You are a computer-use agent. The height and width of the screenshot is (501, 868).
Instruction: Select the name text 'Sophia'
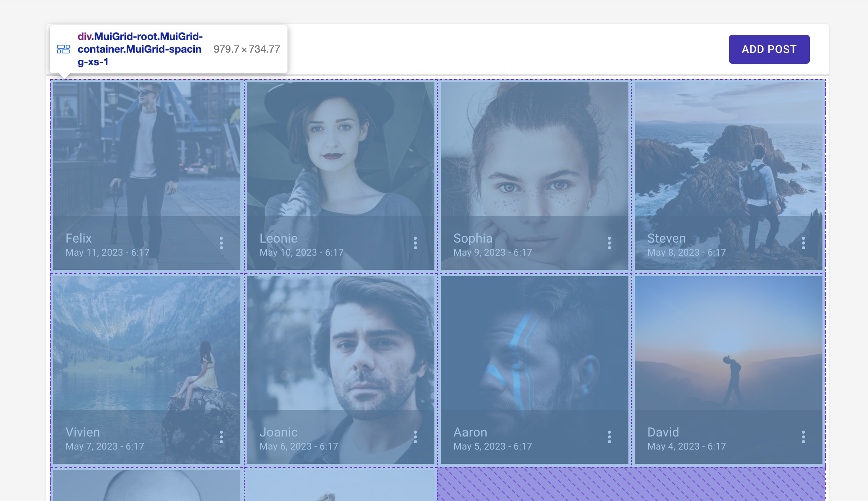pyautogui.click(x=473, y=238)
